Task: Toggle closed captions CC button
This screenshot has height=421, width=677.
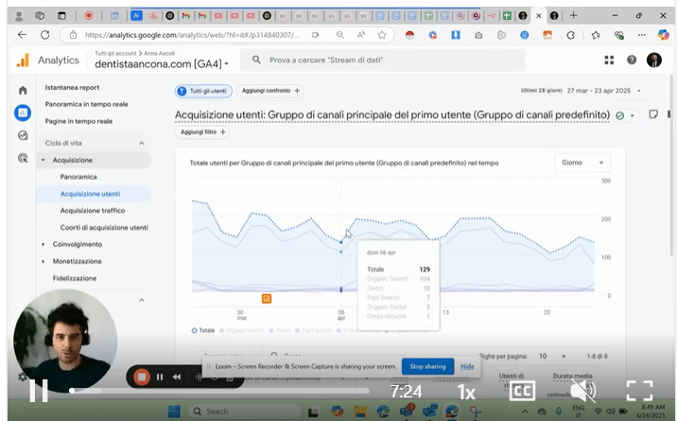Action: pos(522,391)
